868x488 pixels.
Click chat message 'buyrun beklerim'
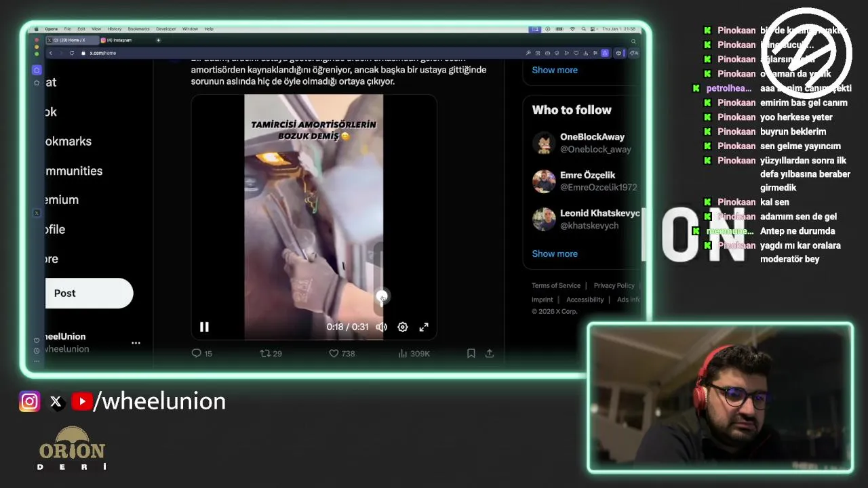coord(793,131)
